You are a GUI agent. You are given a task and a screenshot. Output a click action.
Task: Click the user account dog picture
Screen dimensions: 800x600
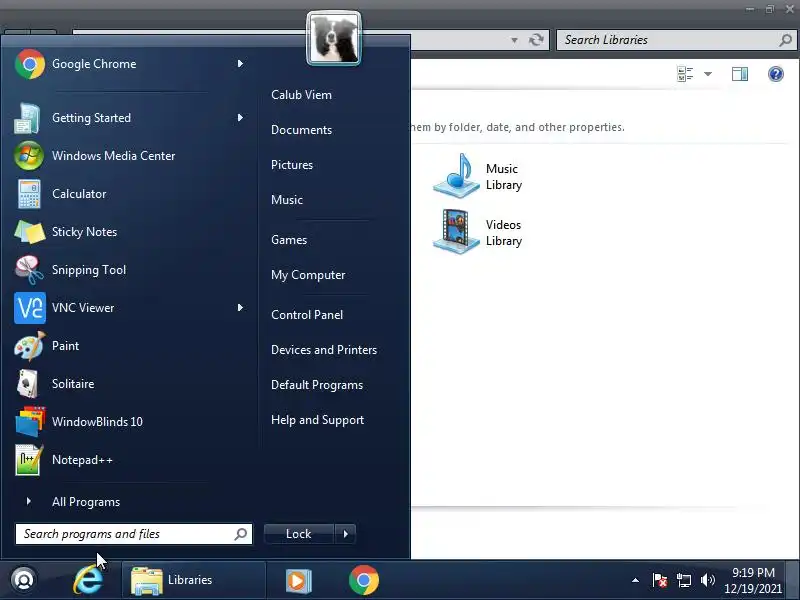coord(334,39)
